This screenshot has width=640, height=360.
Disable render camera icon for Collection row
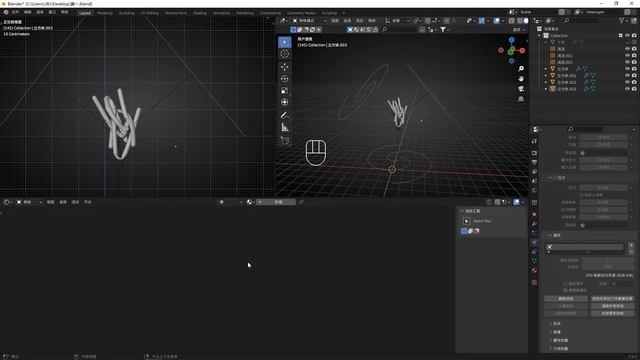(x=634, y=36)
